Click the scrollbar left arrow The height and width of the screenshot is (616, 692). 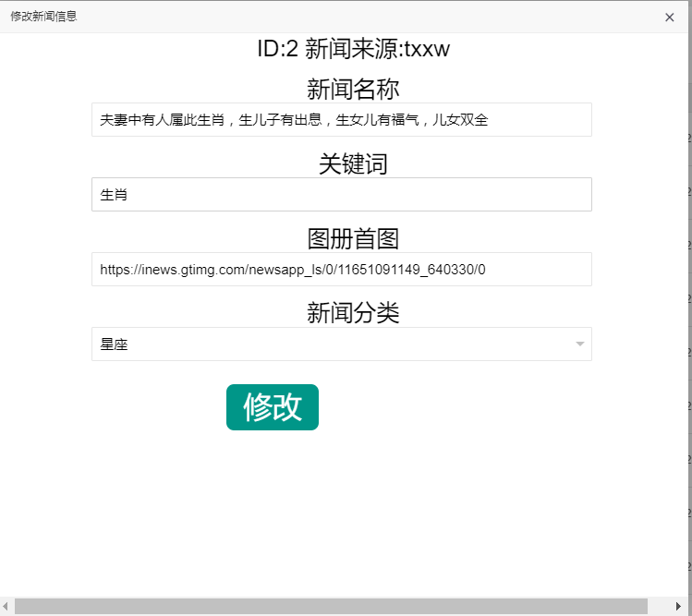point(6,606)
